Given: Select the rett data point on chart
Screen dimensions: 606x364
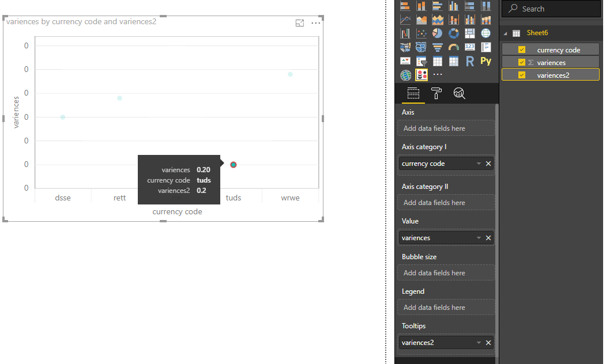Looking at the screenshot, I should pyautogui.click(x=119, y=98).
